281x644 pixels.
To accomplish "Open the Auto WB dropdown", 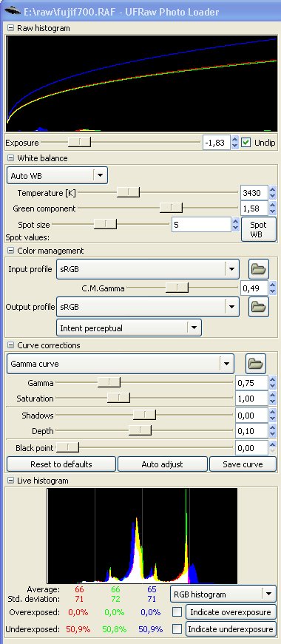I will coord(57,176).
